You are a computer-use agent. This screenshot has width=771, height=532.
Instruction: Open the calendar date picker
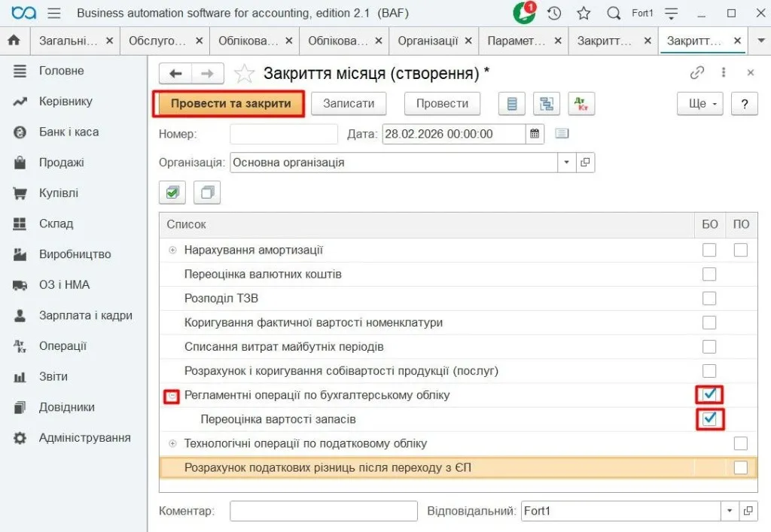(535, 134)
